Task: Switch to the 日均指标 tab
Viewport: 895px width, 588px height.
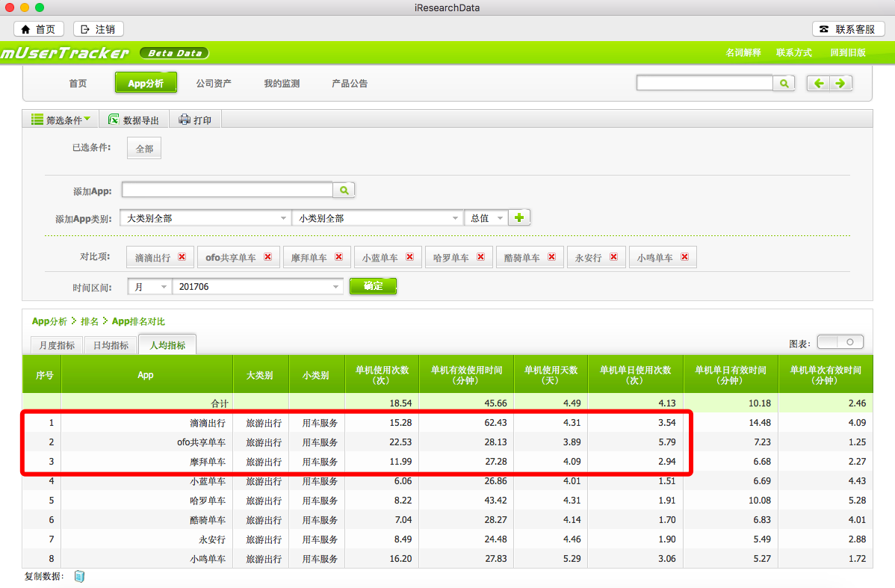Action: point(111,345)
